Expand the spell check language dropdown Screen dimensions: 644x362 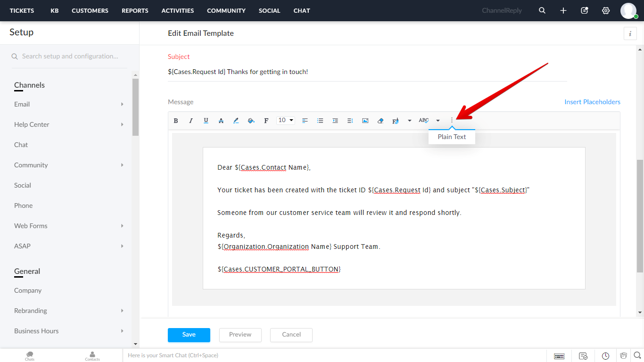click(x=438, y=121)
